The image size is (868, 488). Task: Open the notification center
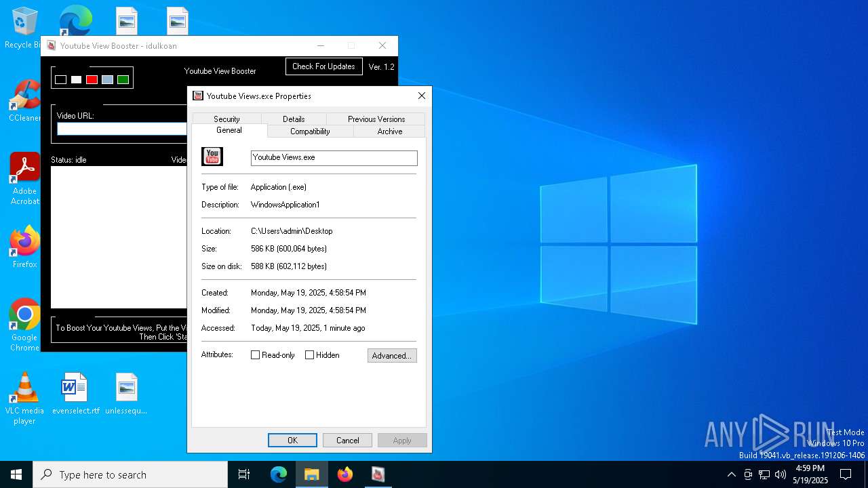846,474
